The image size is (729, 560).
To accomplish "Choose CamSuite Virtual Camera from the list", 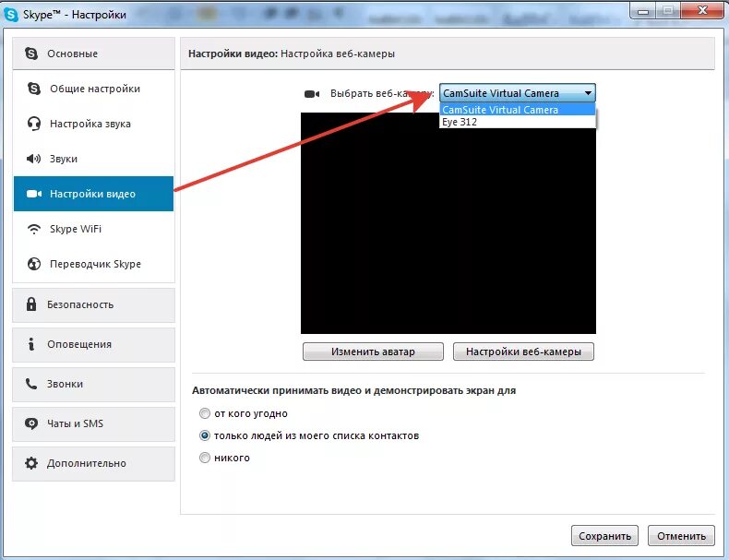I will click(517, 110).
